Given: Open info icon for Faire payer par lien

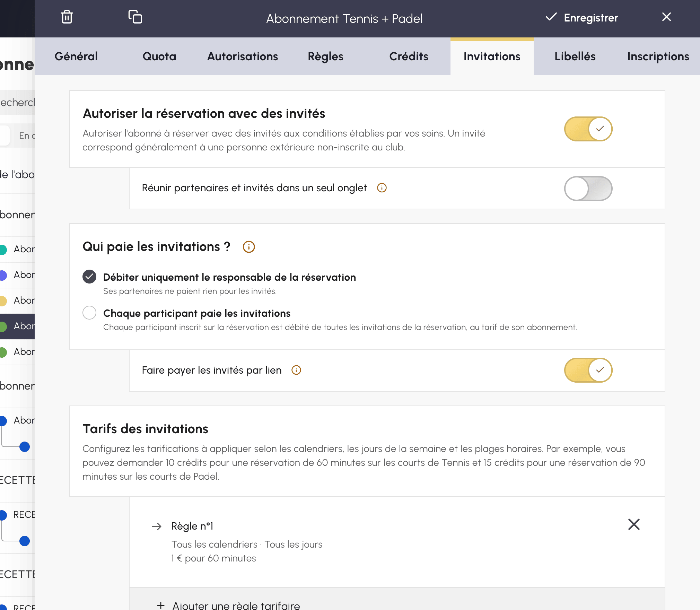Looking at the screenshot, I should tap(296, 370).
